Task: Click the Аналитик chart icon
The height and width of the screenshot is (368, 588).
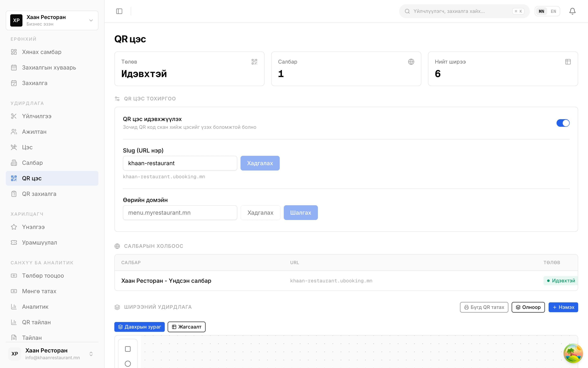Action: 14,307
